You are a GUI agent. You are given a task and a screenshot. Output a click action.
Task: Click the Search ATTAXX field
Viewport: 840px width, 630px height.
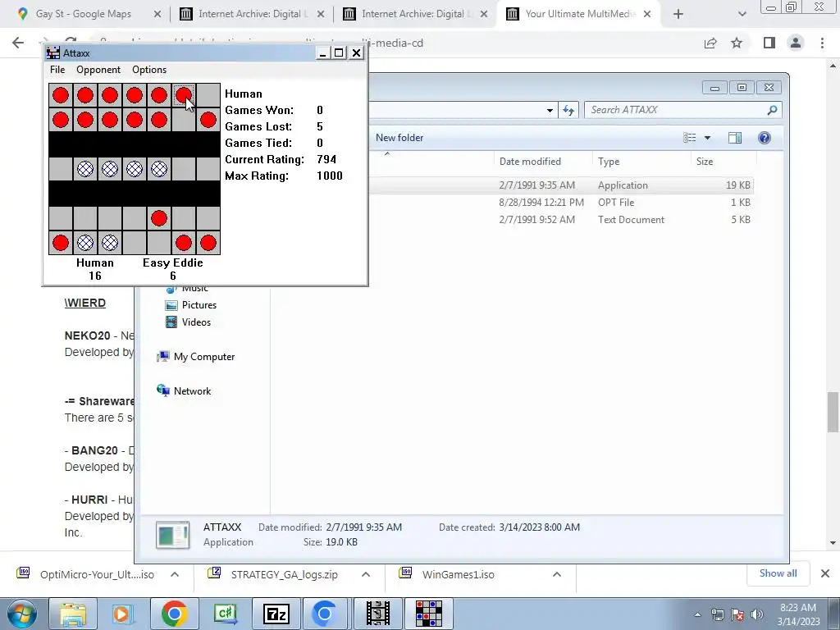pos(676,110)
